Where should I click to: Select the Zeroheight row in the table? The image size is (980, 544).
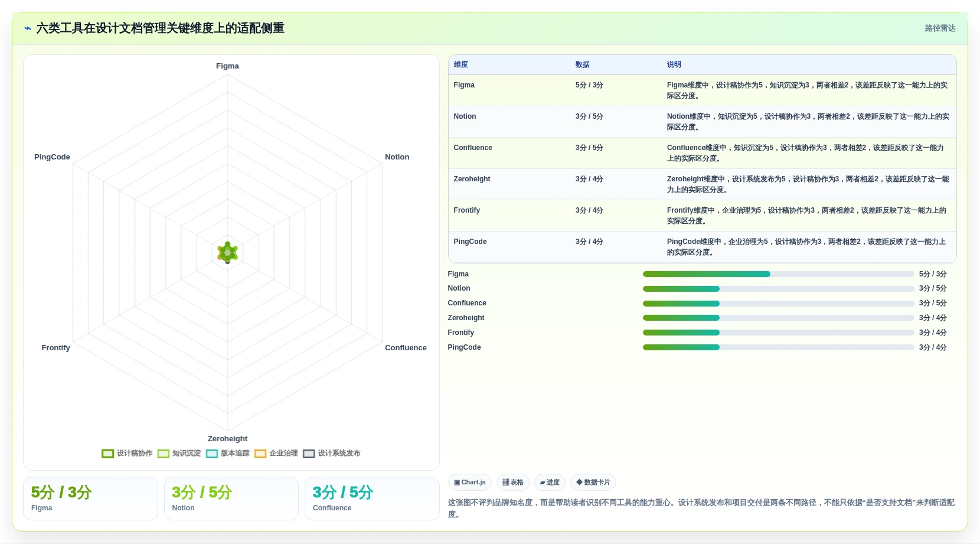[x=703, y=184]
